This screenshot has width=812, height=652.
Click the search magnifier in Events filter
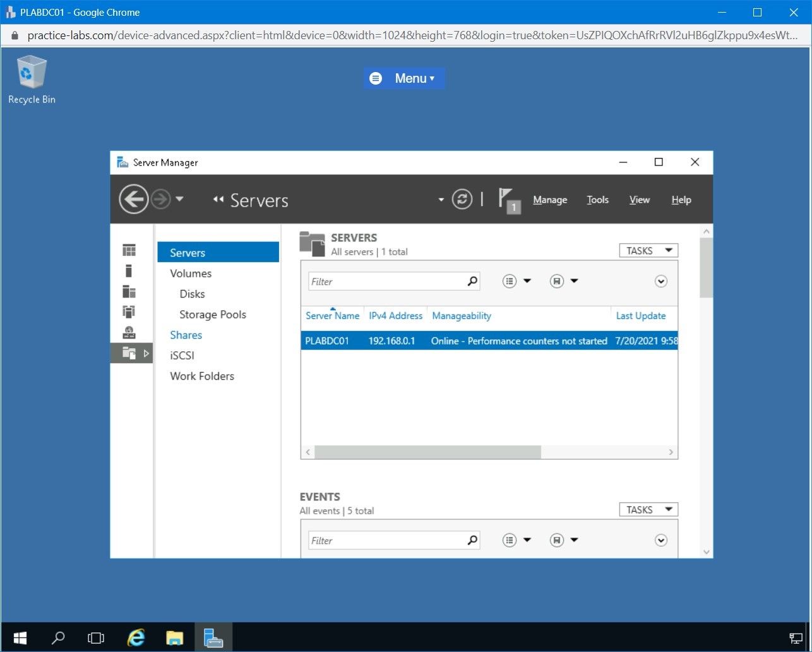[472, 540]
